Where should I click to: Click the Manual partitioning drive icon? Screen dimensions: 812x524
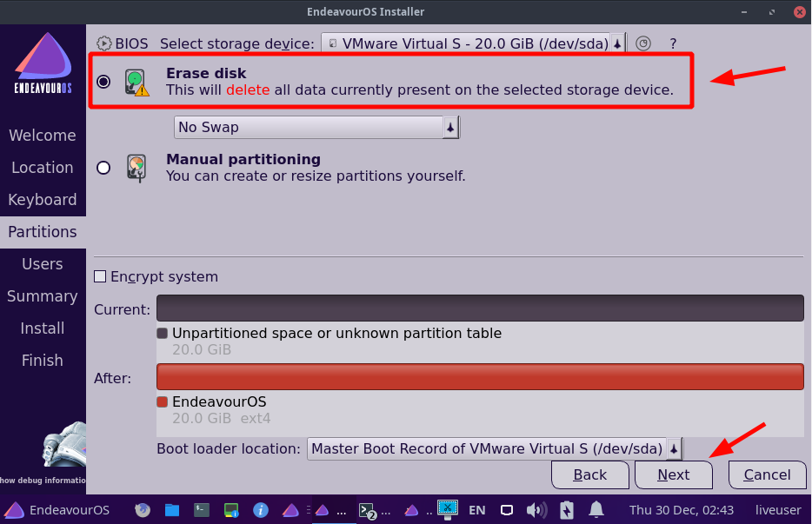(136, 168)
